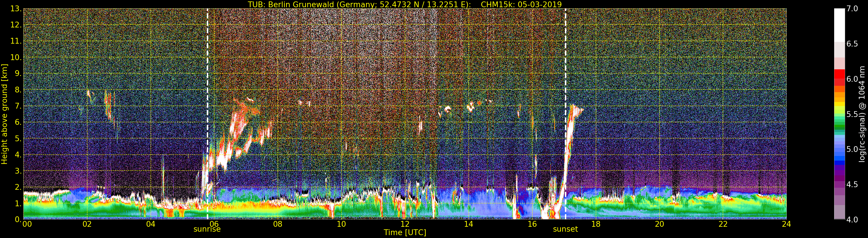Click the height axis tick '8.'
The height and width of the screenshot is (238, 868).
18,90
